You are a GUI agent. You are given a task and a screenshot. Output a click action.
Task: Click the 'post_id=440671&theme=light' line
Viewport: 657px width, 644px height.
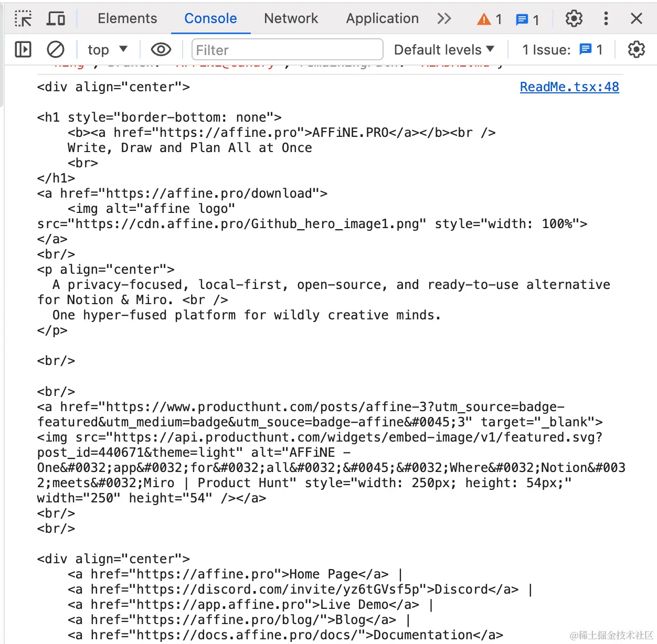(x=194, y=453)
